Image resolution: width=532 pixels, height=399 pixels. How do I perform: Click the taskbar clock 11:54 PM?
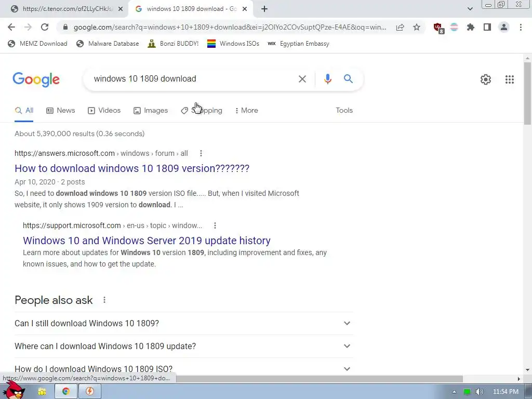click(506, 392)
